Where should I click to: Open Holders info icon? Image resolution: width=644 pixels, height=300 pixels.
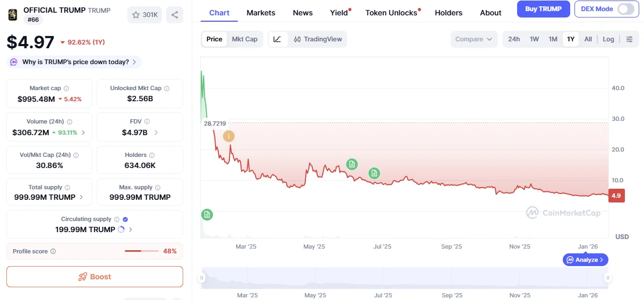coord(152,155)
